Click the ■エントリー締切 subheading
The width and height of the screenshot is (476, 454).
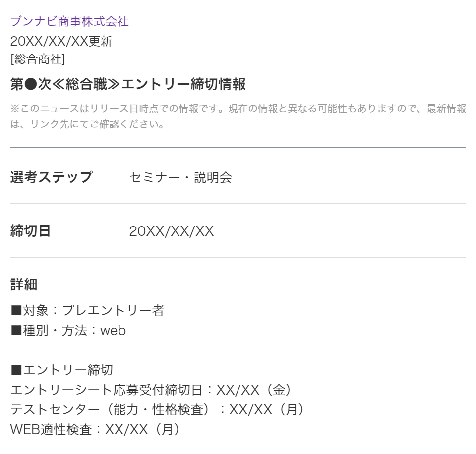[62, 370]
